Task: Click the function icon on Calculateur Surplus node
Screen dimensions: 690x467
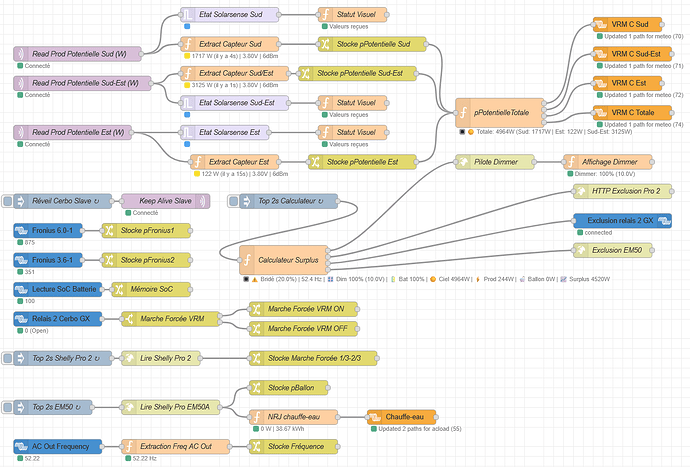Action: coord(247,260)
